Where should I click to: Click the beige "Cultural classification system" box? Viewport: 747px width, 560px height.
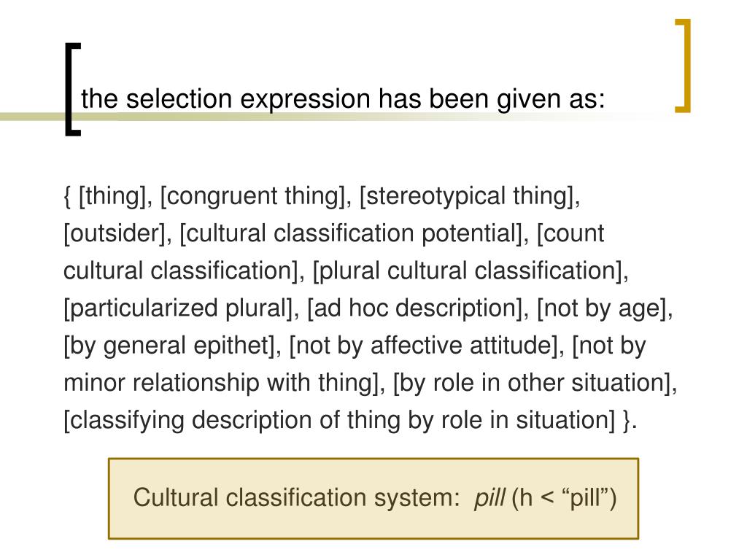(x=373, y=499)
